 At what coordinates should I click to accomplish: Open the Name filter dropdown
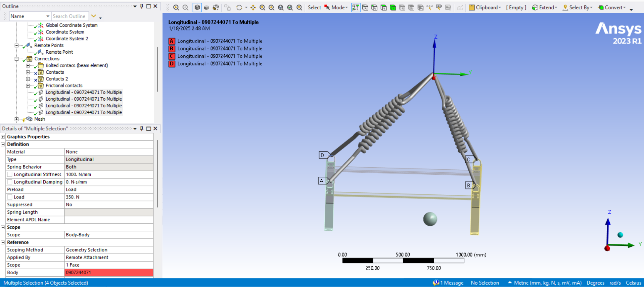[x=48, y=16]
